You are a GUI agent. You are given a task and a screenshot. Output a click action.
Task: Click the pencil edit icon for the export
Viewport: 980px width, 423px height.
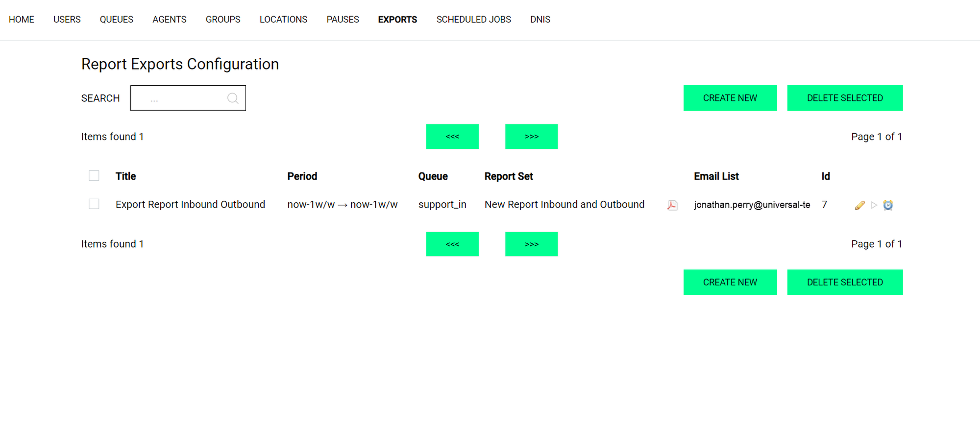pos(859,205)
